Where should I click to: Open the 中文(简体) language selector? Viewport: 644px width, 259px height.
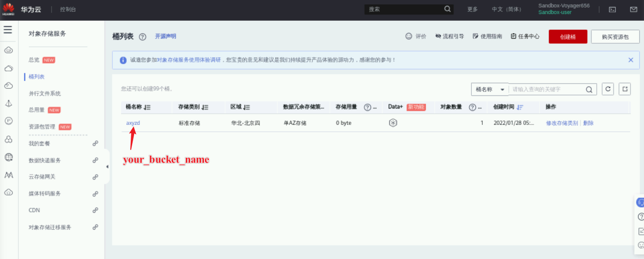click(x=507, y=10)
